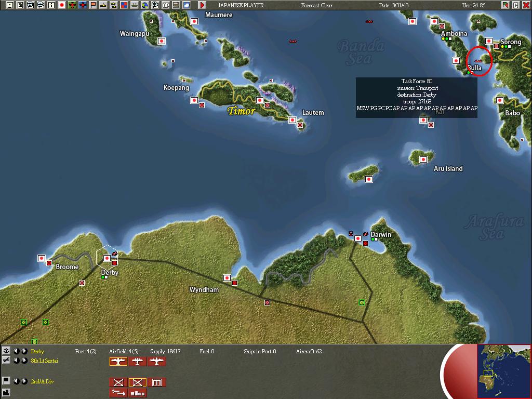Select Japanese base marker at Babo
532x399 pixels.
pos(499,100)
